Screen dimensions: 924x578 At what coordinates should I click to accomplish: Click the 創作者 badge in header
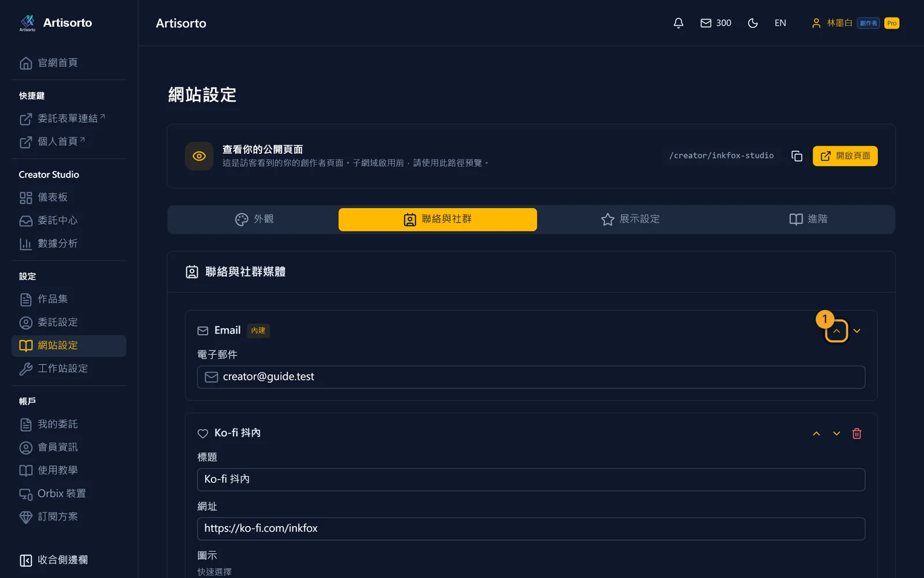(x=868, y=23)
